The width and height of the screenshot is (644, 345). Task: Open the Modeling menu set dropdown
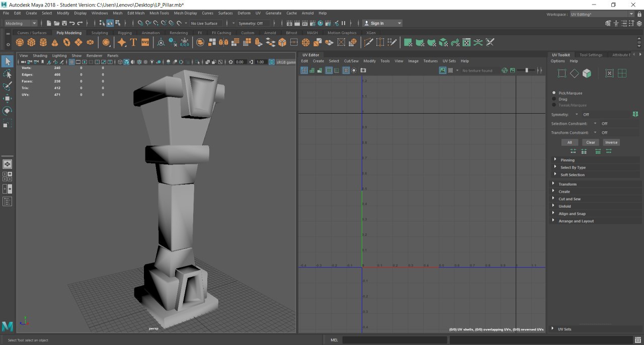pos(21,23)
